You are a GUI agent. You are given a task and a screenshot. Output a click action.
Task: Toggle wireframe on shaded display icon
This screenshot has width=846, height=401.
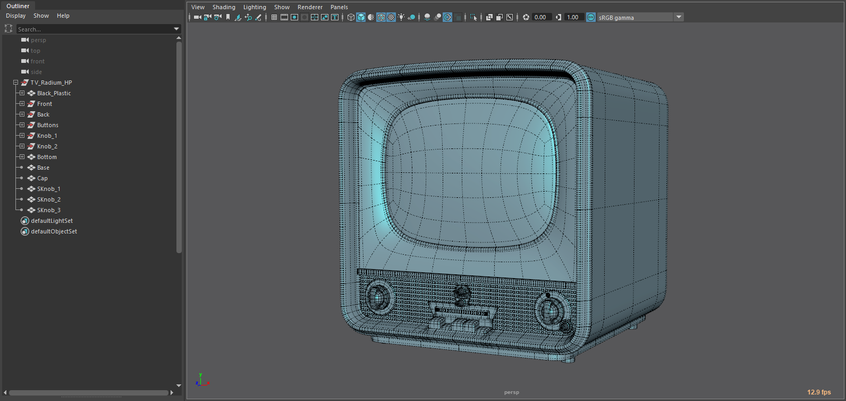tap(381, 17)
